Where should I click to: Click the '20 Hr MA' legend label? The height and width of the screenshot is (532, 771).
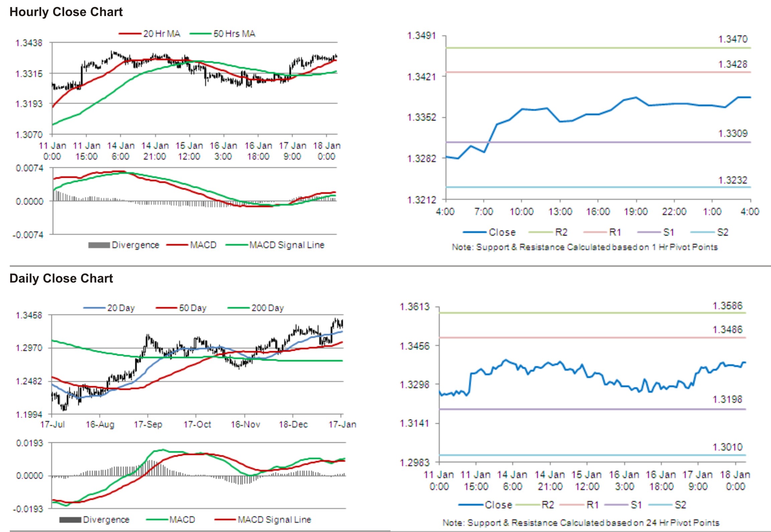[x=162, y=34]
